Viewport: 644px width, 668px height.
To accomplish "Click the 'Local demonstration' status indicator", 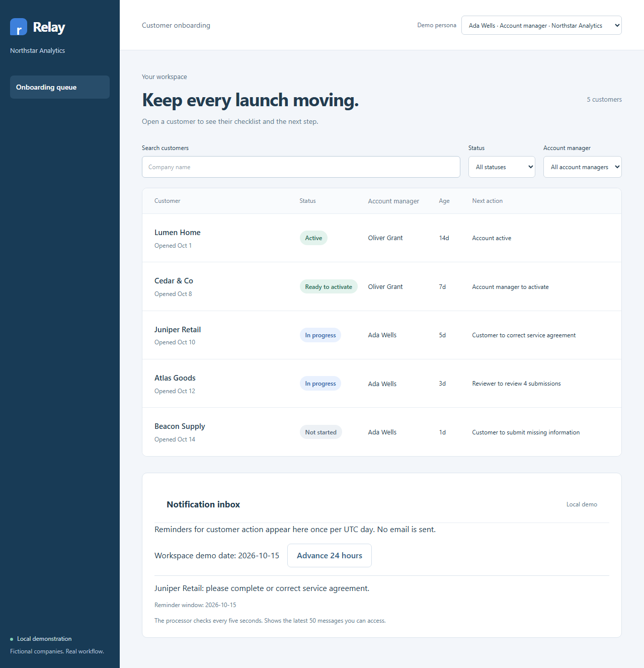I will tap(41, 639).
